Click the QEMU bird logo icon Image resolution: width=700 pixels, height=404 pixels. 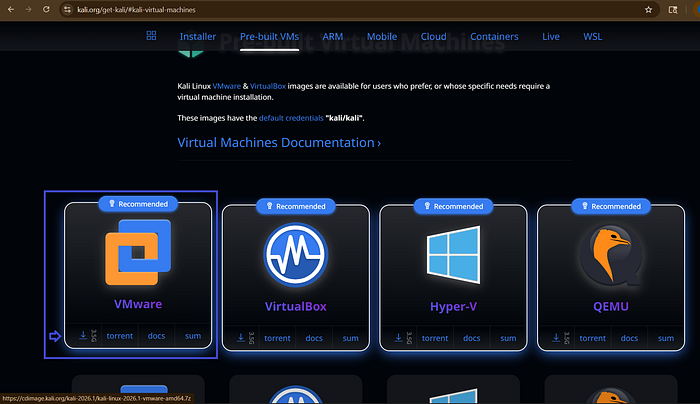pyautogui.click(x=611, y=257)
